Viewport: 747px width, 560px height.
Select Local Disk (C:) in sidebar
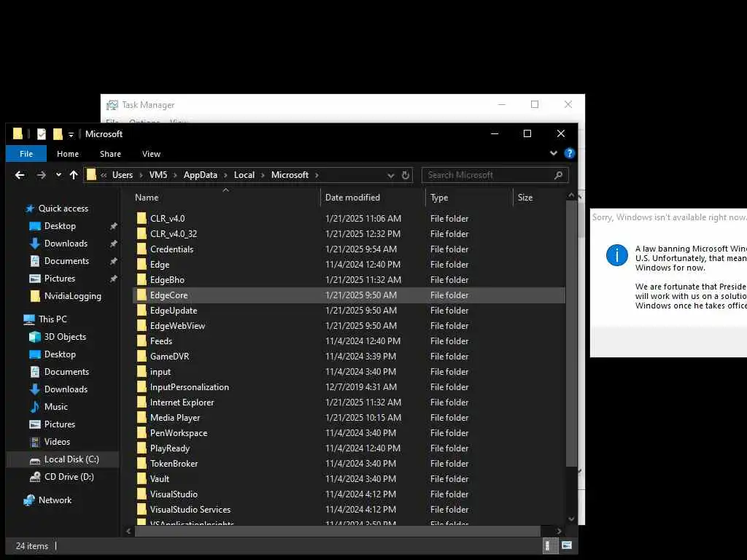coord(71,459)
